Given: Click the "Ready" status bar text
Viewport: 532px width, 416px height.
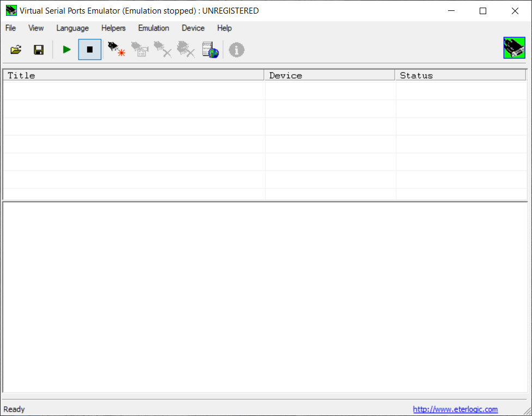Looking at the screenshot, I should [x=14, y=409].
